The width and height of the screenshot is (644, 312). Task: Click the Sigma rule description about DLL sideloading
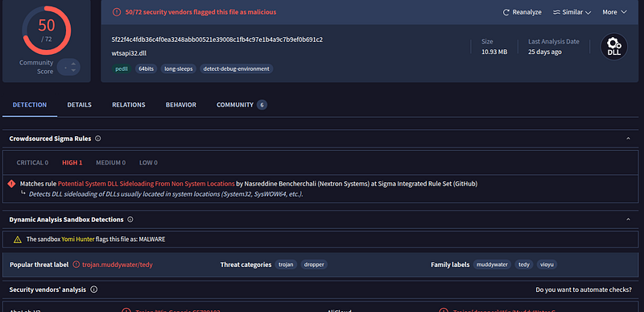click(x=166, y=194)
